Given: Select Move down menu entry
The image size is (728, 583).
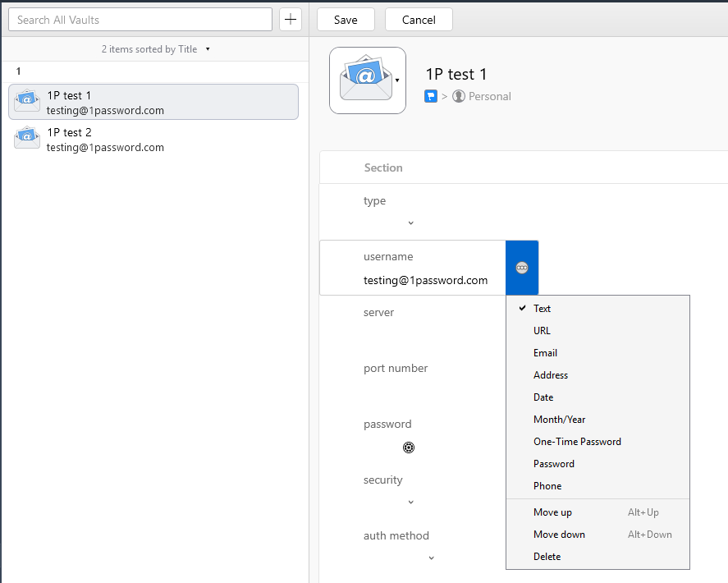Looking at the screenshot, I should click(598, 535).
